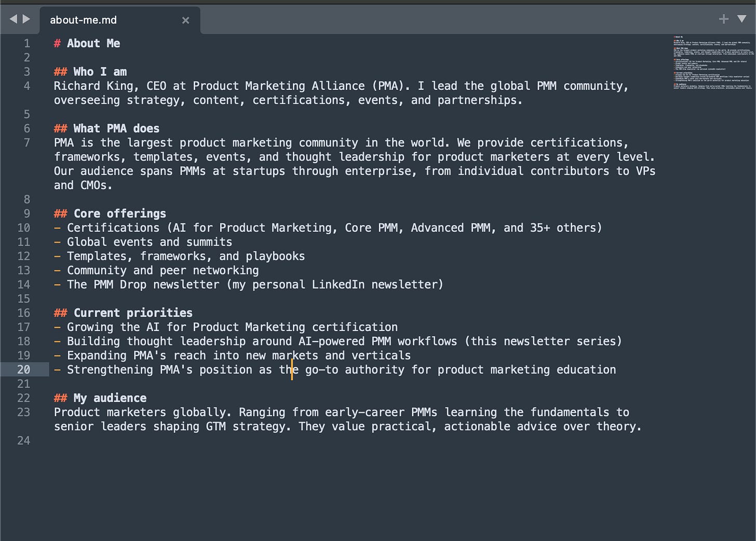Image resolution: width=756 pixels, height=541 pixels.
Task: Click 'overseeing strategy, content, certifications' line
Action: pyautogui.click(x=288, y=100)
